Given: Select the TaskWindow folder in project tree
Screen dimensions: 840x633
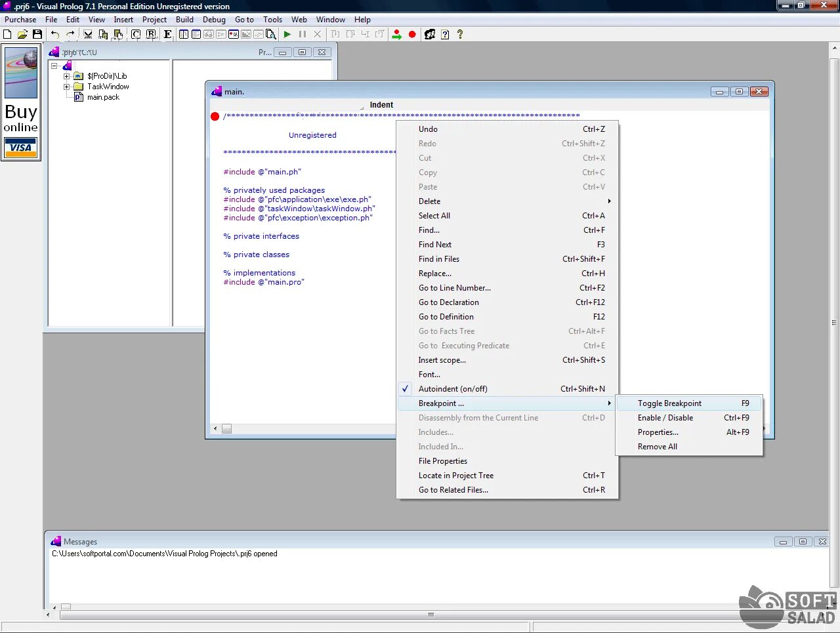Looking at the screenshot, I should (x=108, y=87).
